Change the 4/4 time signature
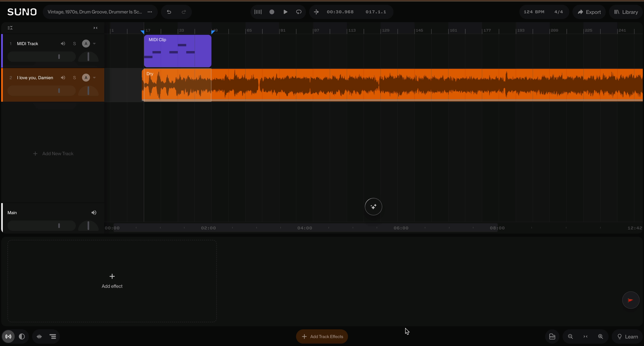 pyautogui.click(x=559, y=12)
